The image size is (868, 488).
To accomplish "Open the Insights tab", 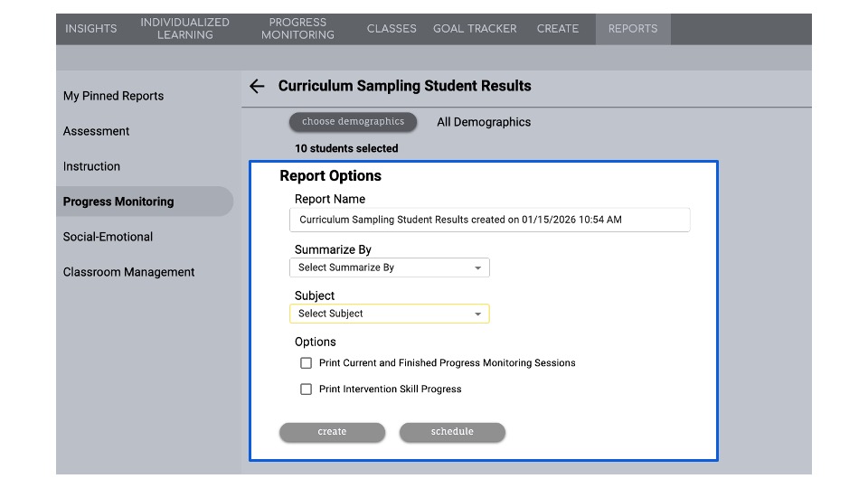I will pyautogui.click(x=91, y=29).
